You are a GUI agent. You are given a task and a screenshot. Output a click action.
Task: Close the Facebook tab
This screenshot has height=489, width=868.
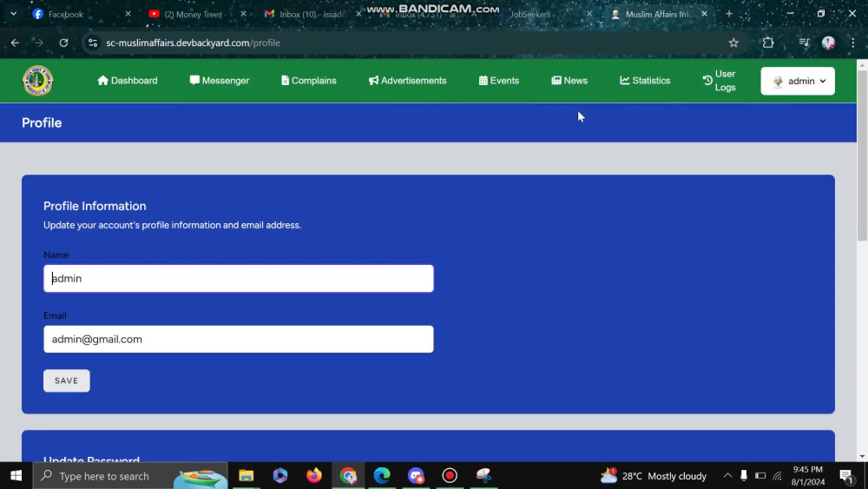coord(128,14)
